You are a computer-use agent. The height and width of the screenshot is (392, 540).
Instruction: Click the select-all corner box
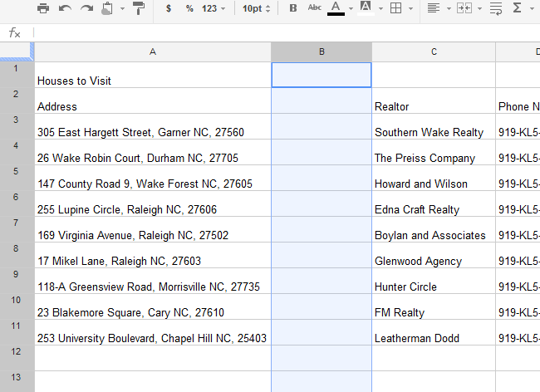click(x=17, y=51)
